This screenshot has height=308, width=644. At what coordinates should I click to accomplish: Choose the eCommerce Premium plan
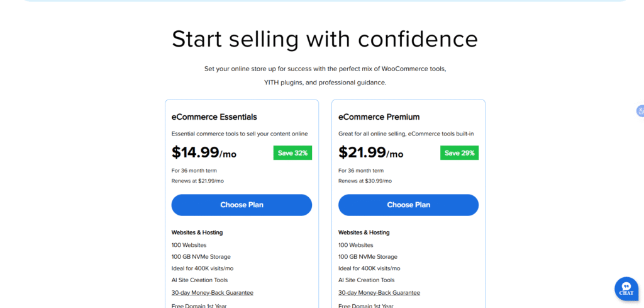click(x=408, y=205)
